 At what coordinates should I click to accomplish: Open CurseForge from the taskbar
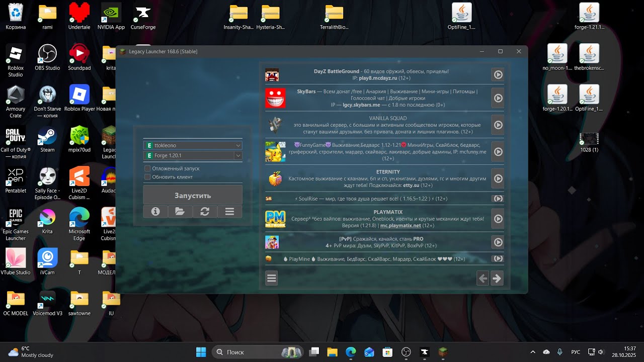[424, 352]
